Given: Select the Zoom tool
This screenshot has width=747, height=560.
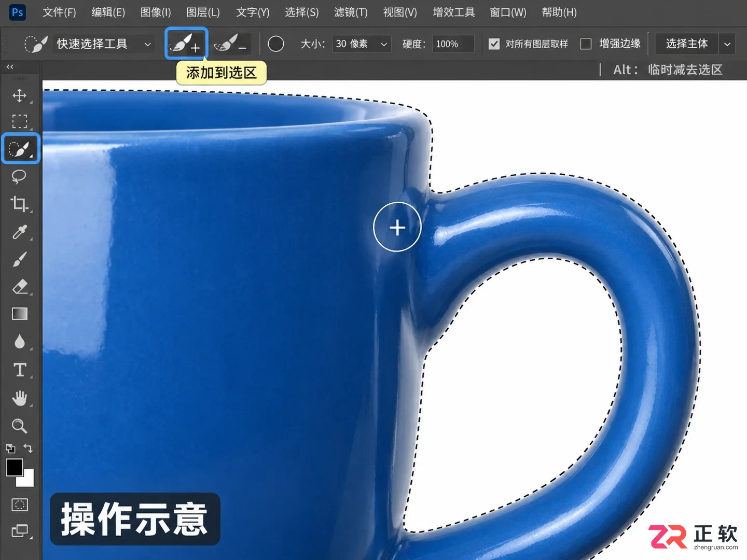Looking at the screenshot, I should click(x=20, y=426).
